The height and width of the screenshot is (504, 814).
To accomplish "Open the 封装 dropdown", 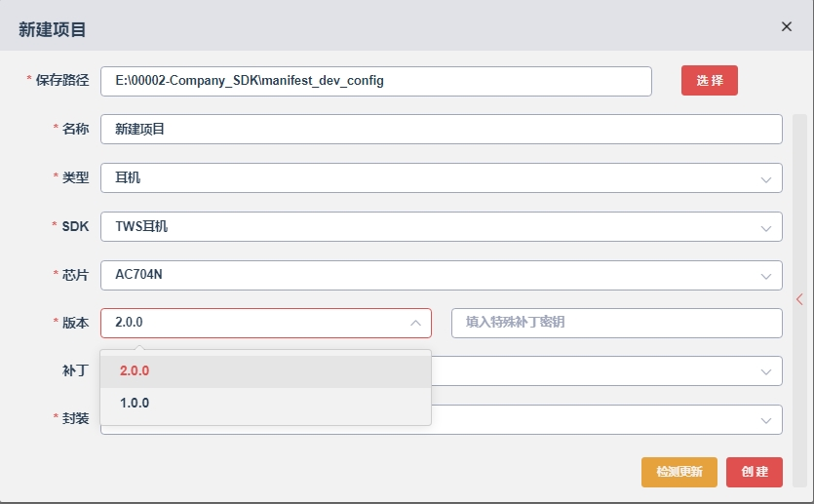I will coord(606,419).
